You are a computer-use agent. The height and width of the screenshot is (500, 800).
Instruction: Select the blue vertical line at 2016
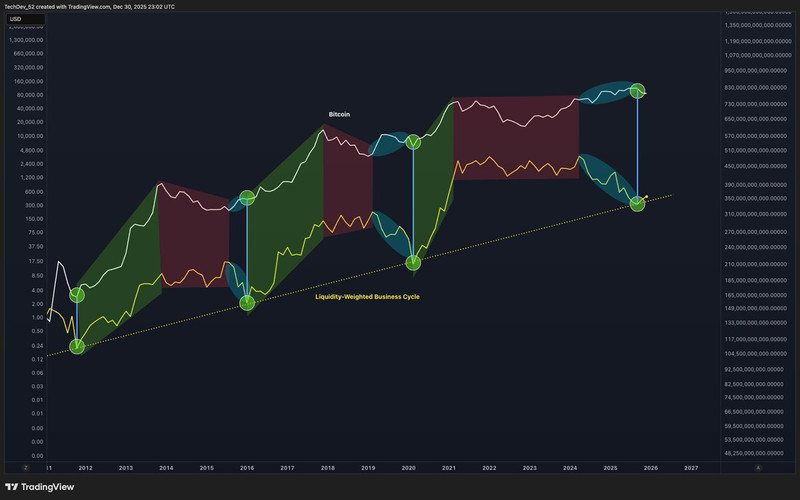tap(247, 250)
